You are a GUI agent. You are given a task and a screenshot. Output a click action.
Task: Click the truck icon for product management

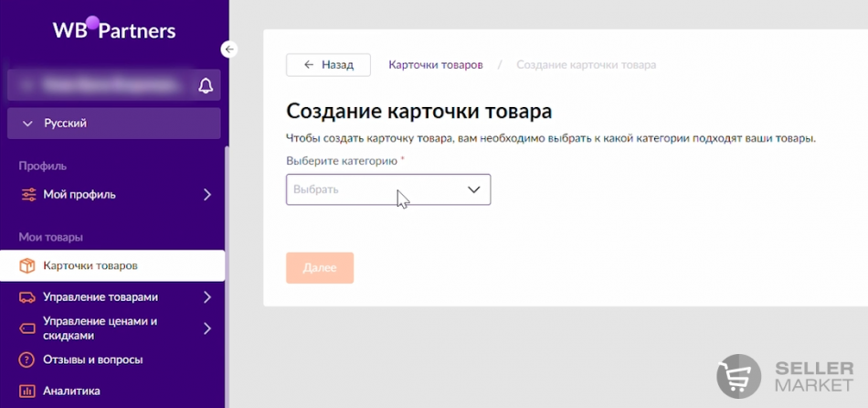tap(28, 297)
